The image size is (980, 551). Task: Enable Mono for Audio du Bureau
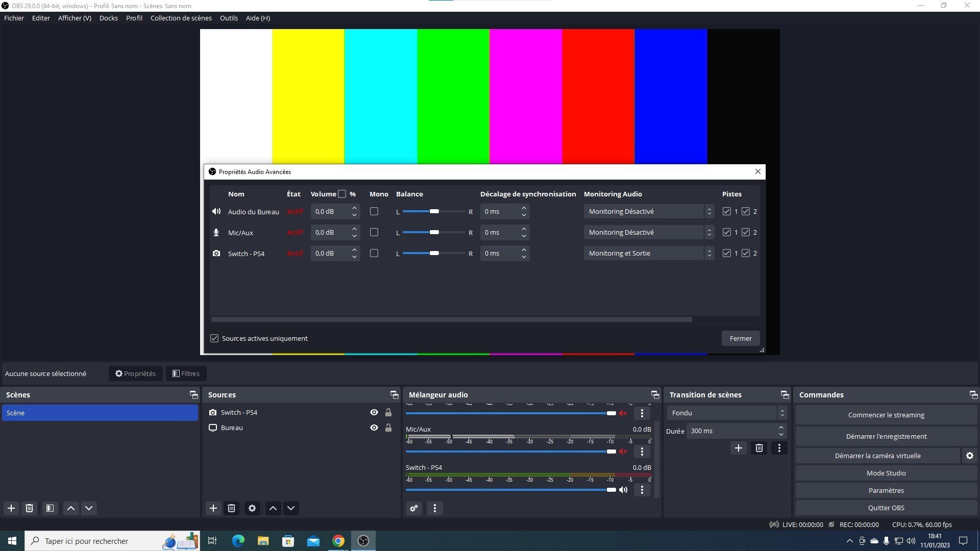[x=374, y=211]
